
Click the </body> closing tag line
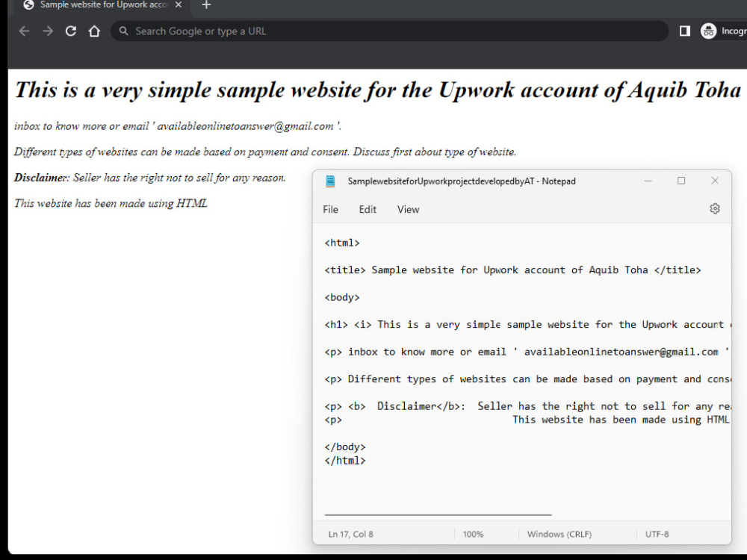coord(345,447)
